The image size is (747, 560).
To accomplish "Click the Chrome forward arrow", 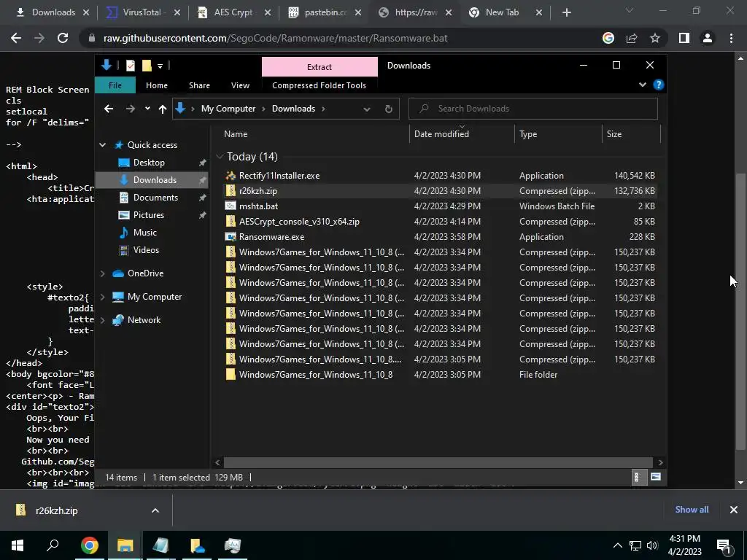I will click(39, 38).
